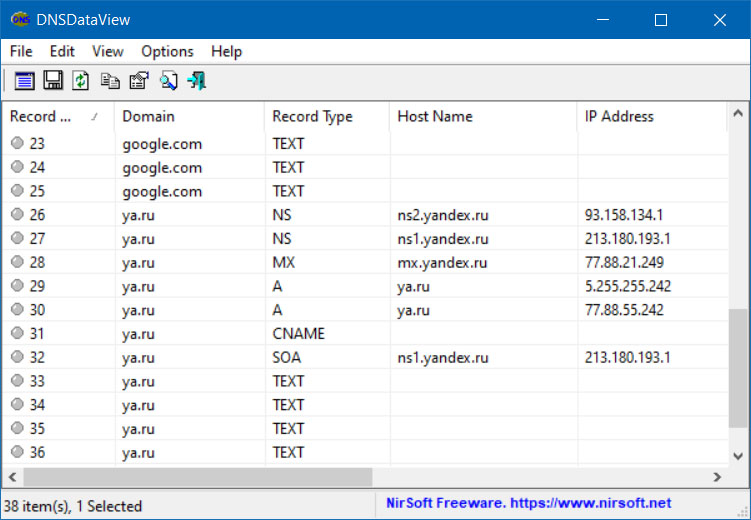The image size is (751, 520).
Task: Select the MX record type cell
Action: coord(284,262)
